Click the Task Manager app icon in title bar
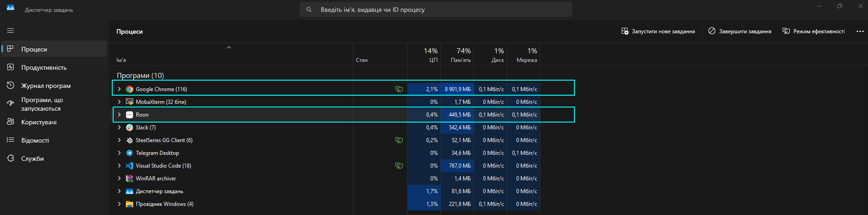 pyautogui.click(x=10, y=7)
